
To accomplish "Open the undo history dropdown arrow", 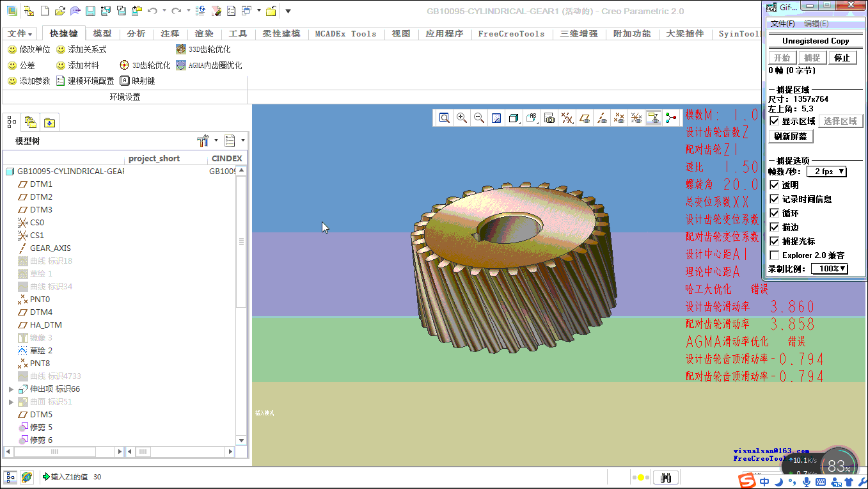I will [164, 11].
